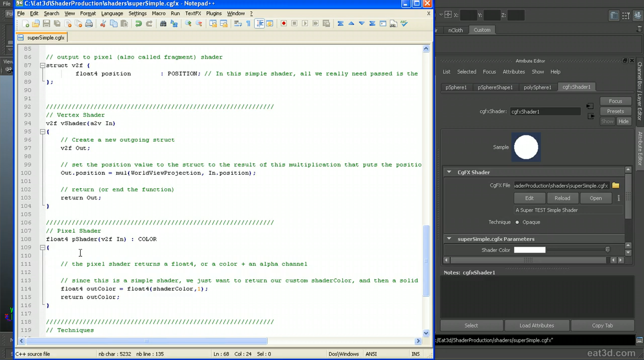Click the Print icon in Notepad++ toolbar
Screen dimensions: 644x360
(89, 24)
